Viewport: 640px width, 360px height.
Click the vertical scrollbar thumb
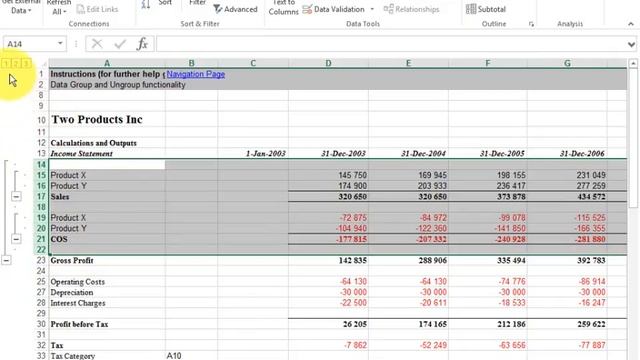coord(633,139)
